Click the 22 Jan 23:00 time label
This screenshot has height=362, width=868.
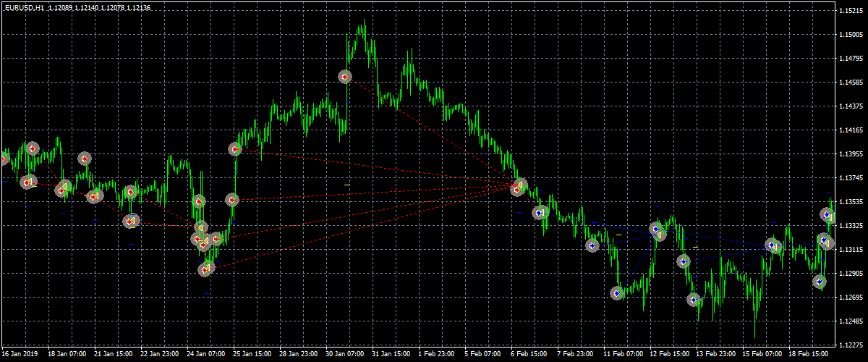click(x=160, y=354)
